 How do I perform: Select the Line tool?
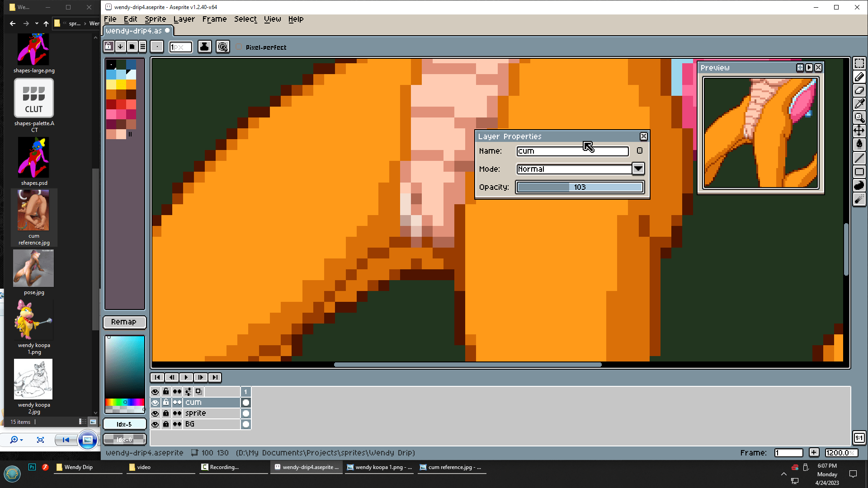point(859,158)
